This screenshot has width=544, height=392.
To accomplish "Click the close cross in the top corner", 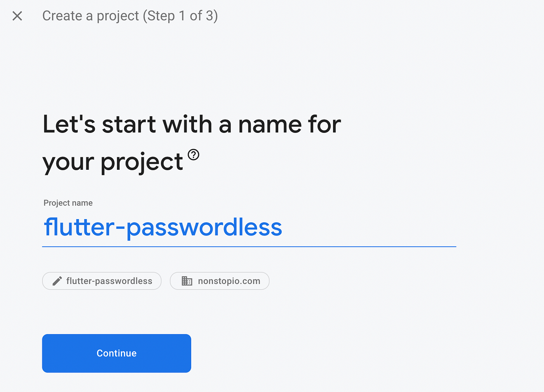I will (17, 16).
